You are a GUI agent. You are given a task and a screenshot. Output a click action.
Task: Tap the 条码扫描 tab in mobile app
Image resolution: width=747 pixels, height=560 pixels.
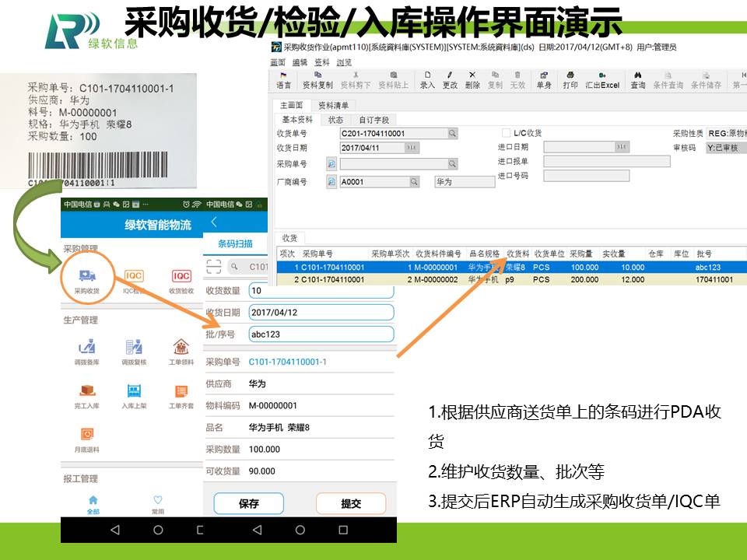tap(235, 243)
